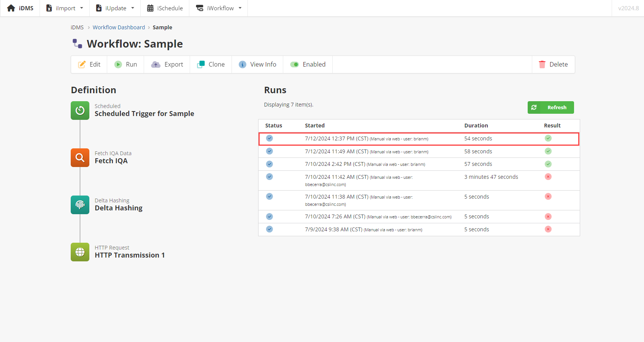Image resolution: width=644 pixels, height=342 pixels.
Task: Select the Delta Hashing fingerprint icon
Action: (x=80, y=205)
